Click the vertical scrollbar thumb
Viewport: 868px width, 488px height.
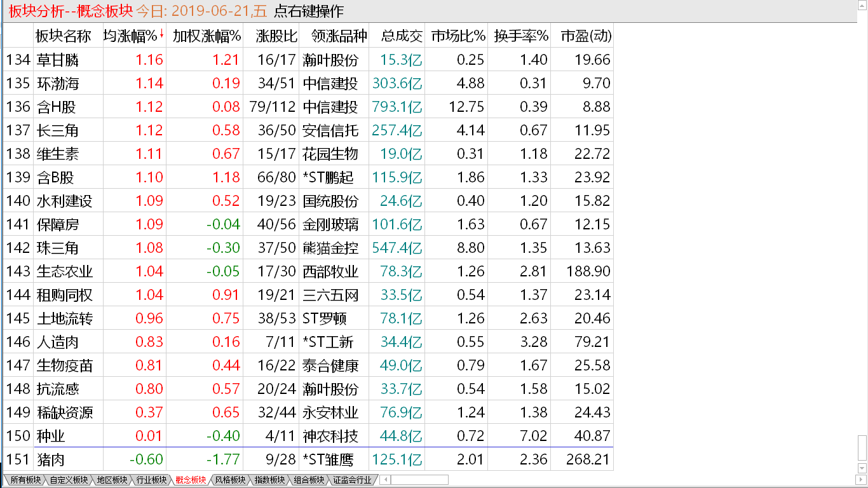(x=862, y=449)
